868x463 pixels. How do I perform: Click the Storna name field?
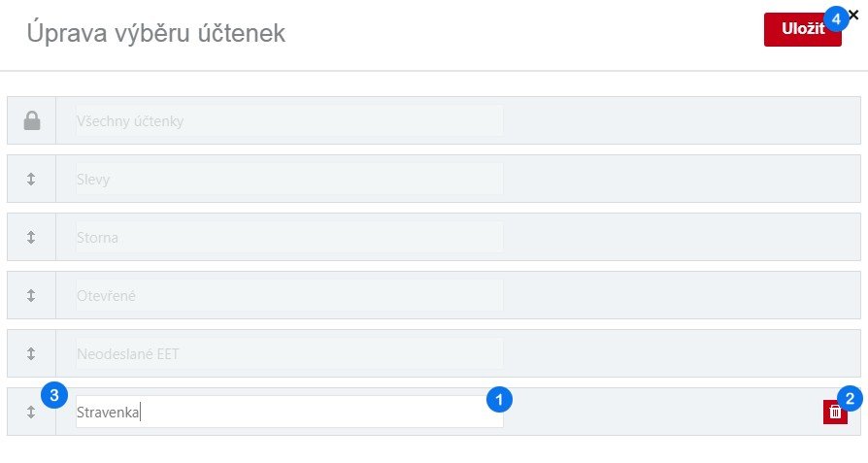pos(289,237)
